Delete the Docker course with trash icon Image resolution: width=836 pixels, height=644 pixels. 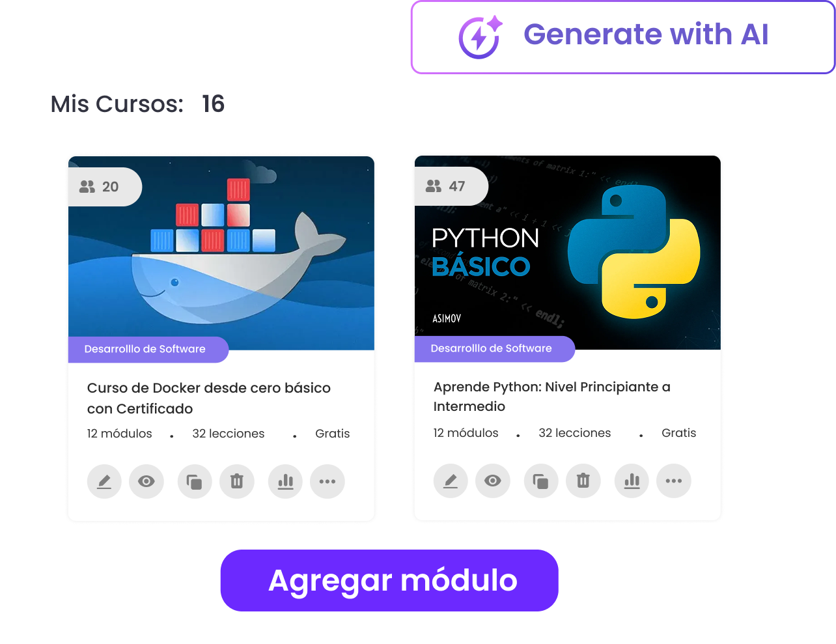tap(237, 482)
